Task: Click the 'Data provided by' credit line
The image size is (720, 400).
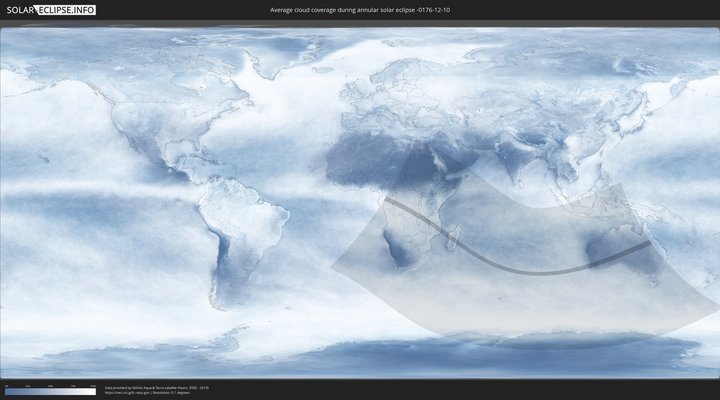Action: pos(157,388)
